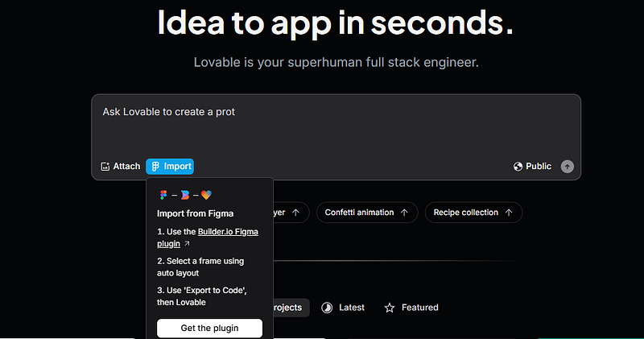The width and height of the screenshot is (644, 339).
Task: Submit the prompt with the arrow-up send button
Action: (568, 167)
